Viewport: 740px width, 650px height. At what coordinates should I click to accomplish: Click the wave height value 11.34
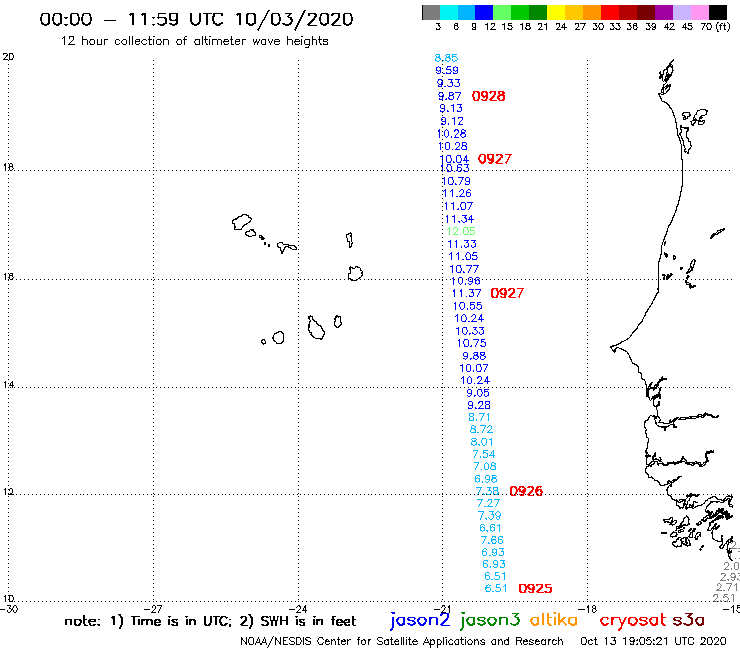[459, 219]
